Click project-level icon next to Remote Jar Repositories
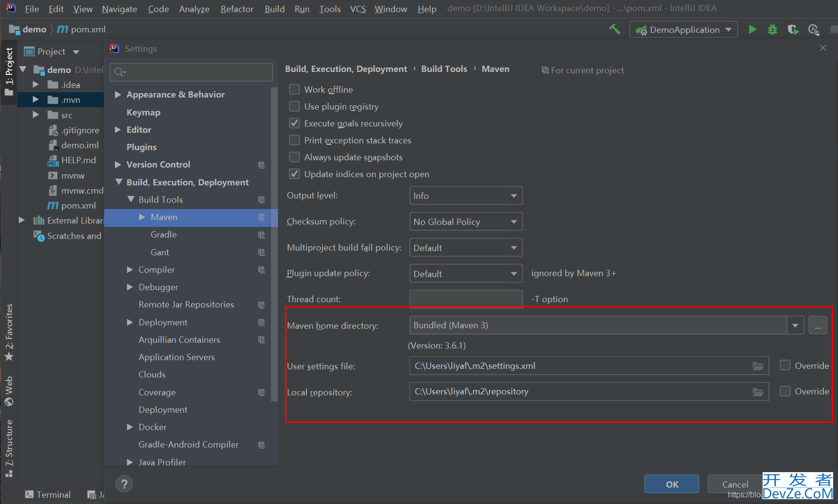 tap(261, 305)
